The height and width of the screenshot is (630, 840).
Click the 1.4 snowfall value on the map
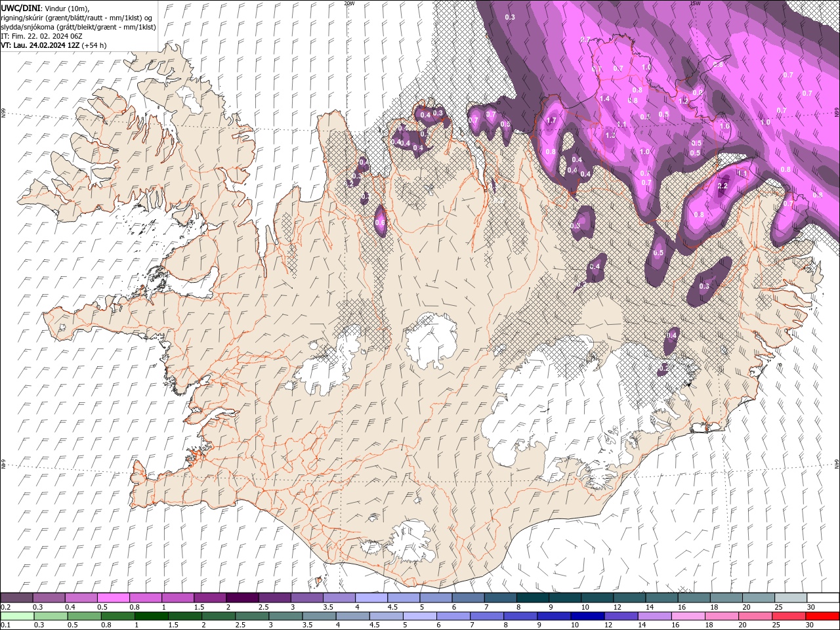click(604, 99)
